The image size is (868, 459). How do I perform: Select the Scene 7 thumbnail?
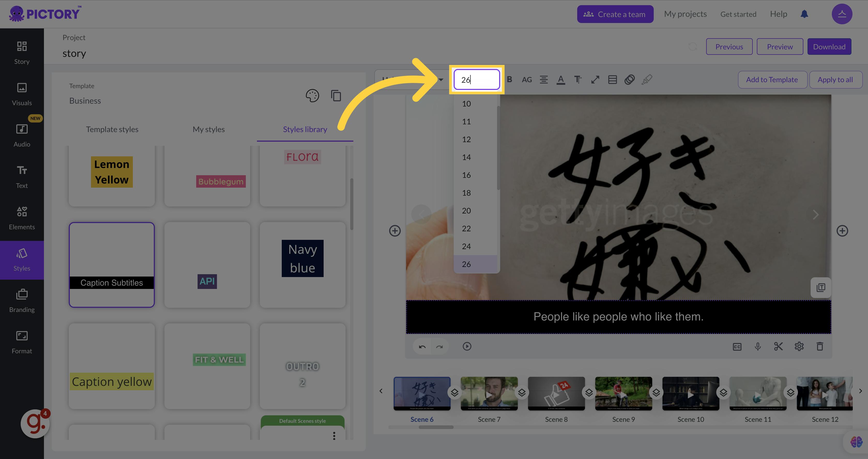pos(489,394)
